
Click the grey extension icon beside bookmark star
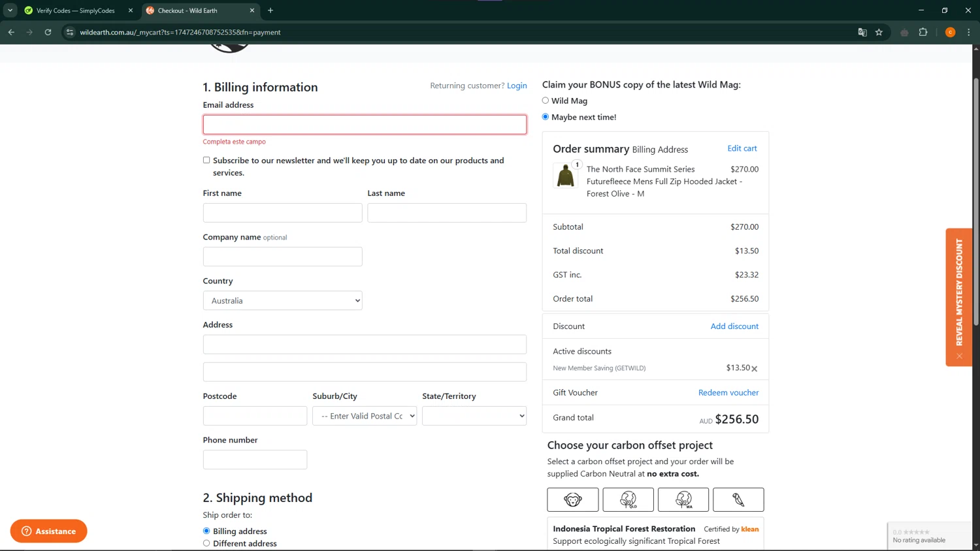coord(904,32)
